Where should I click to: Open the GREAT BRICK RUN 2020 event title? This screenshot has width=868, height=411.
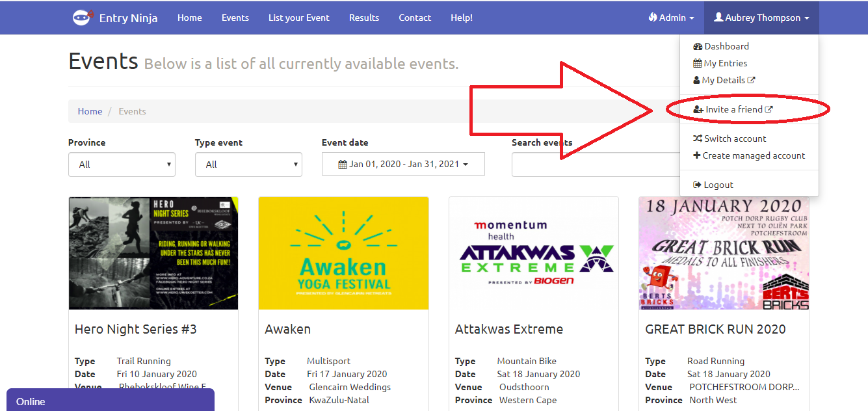(x=715, y=329)
